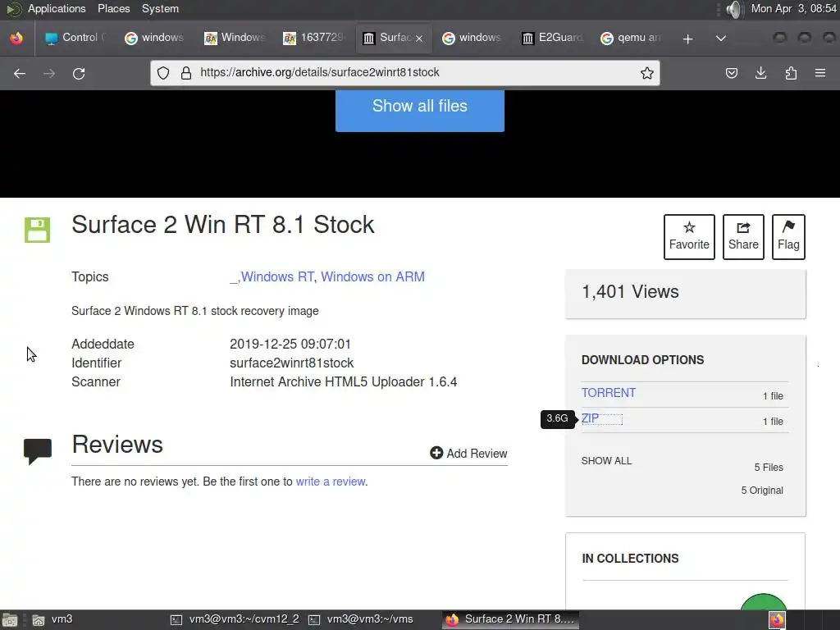Download the TORRENT option

pyautogui.click(x=608, y=393)
